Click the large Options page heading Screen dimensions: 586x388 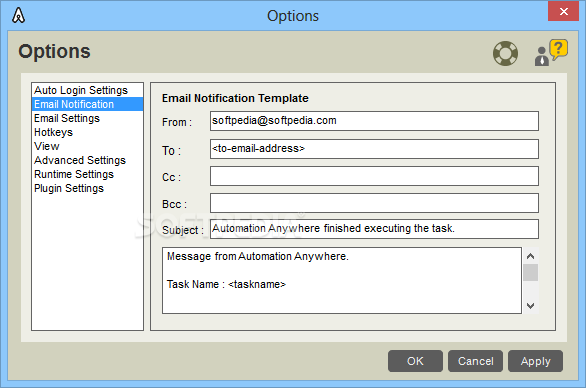[55, 51]
